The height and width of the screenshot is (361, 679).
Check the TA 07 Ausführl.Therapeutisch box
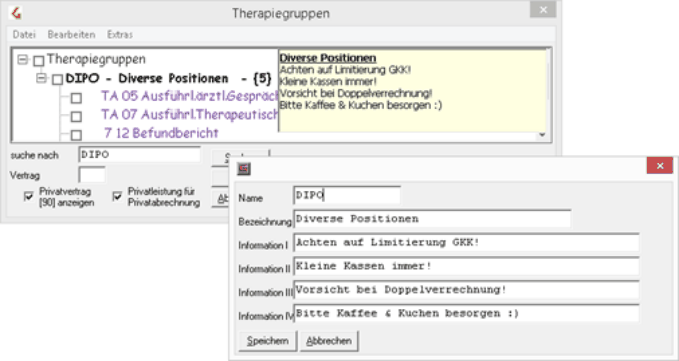76,116
